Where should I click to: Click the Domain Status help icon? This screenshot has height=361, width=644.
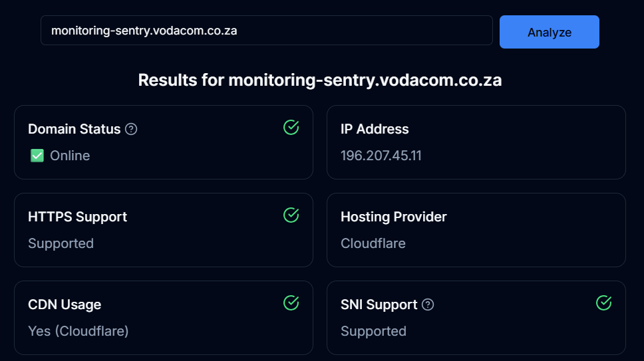coord(131,129)
